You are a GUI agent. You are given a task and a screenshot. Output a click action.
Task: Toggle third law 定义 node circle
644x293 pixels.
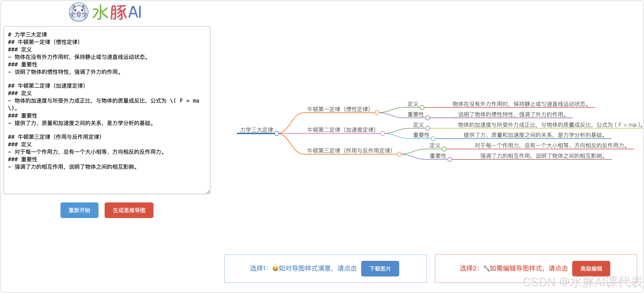pyautogui.click(x=444, y=149)
